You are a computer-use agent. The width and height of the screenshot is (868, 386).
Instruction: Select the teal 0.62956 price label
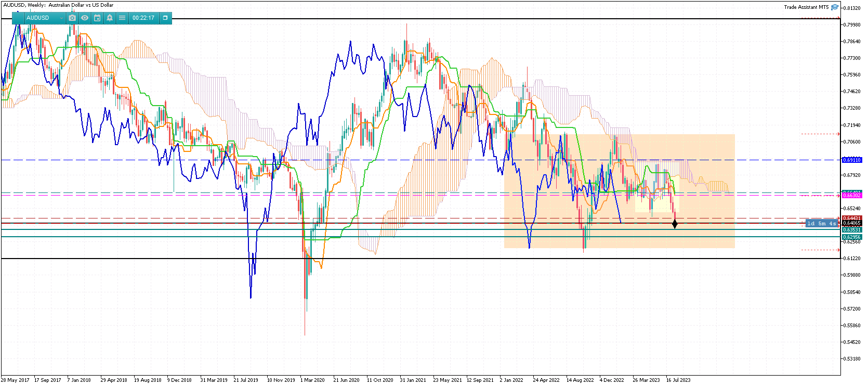852,237
